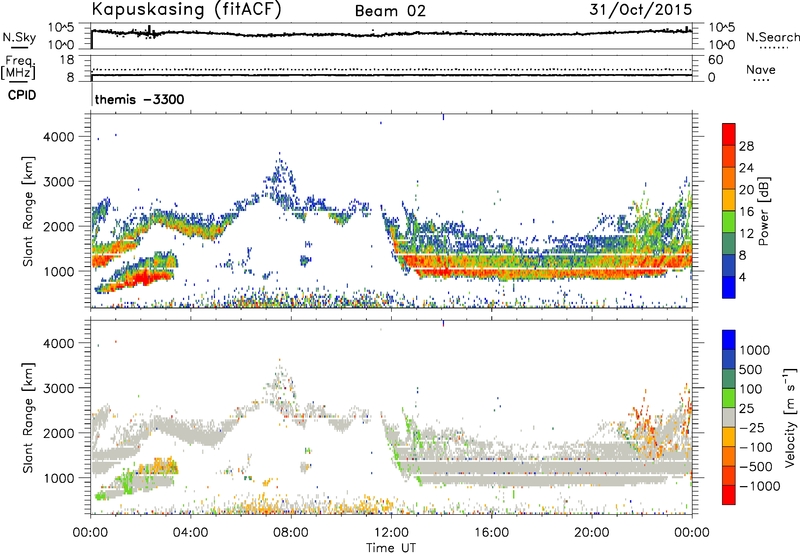Click the solid line sample under 'N.Sky'
Screen dimensions: 800x554
click(x=19, y=47)
